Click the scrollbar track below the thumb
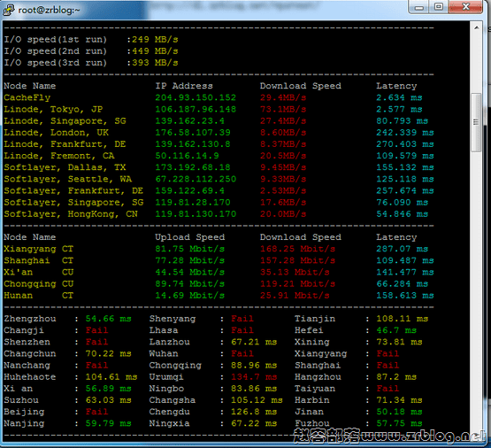Screen dimensions: 491x448 [x=476, y=282]
